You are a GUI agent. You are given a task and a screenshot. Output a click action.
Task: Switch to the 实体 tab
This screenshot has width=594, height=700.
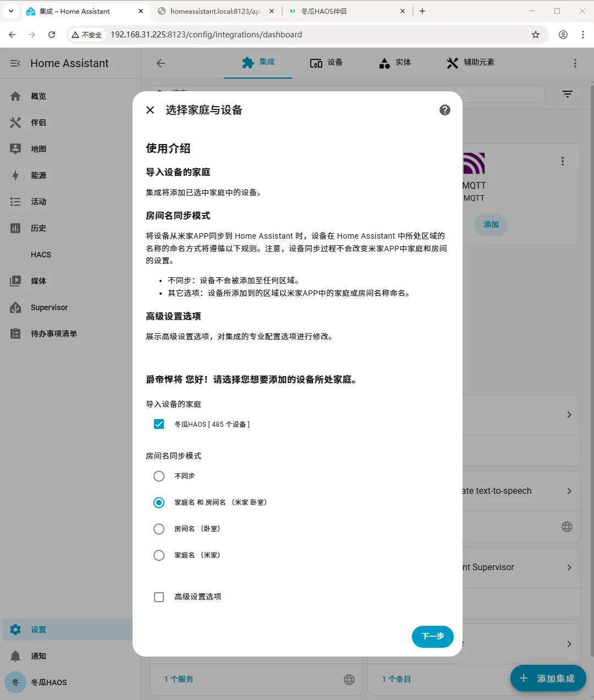(x=395, y=63)
